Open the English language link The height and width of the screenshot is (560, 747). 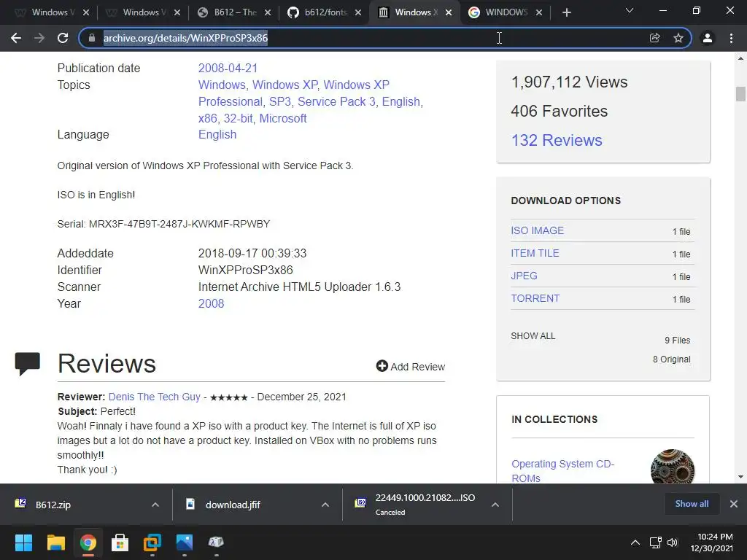[217, 135]
